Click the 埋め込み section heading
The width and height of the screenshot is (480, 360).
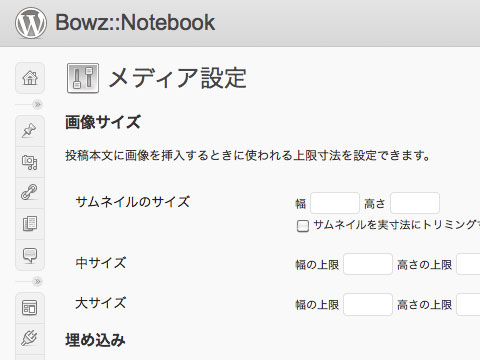95,340
